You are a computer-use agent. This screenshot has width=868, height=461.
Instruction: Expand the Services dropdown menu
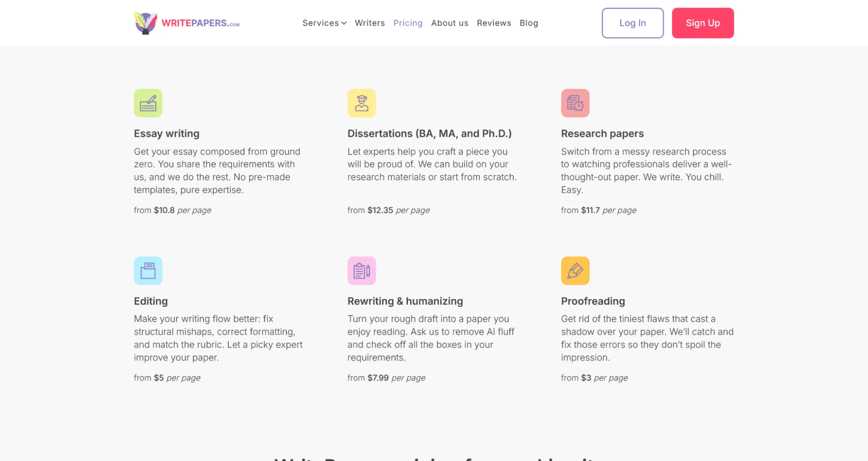[324, 23]
